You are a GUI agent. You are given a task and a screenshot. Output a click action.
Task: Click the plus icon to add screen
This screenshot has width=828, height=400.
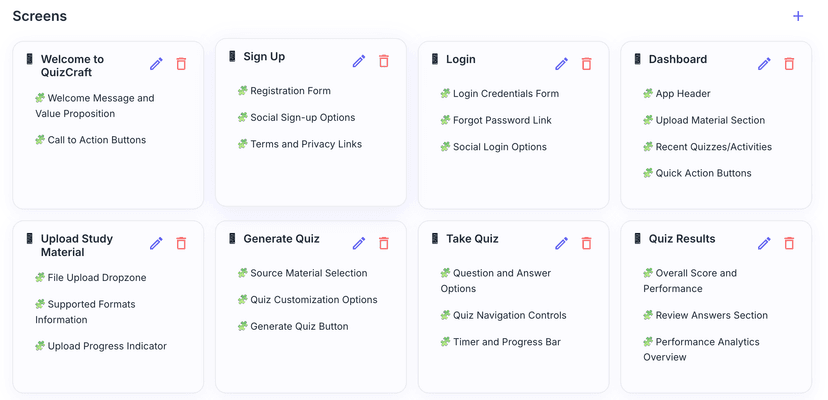pyautogui.click(x=797, y=16)
